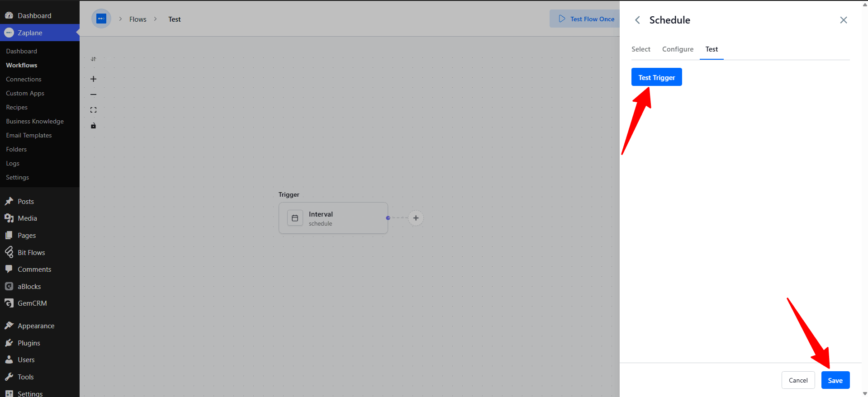Image resolution: width=868 pixels, height=397 pixels.
Task: Open Business Knowledge in Zaplane submenu
Action: coord(35,121)
